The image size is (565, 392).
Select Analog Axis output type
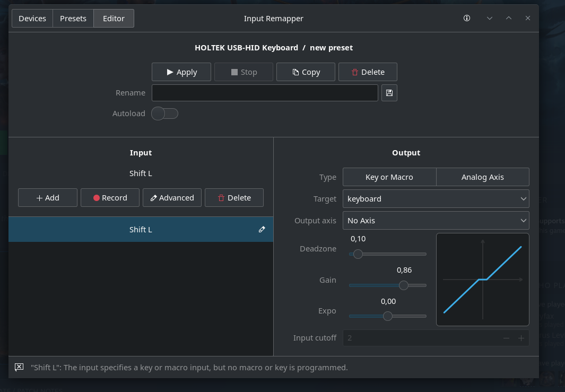point(482,177)
